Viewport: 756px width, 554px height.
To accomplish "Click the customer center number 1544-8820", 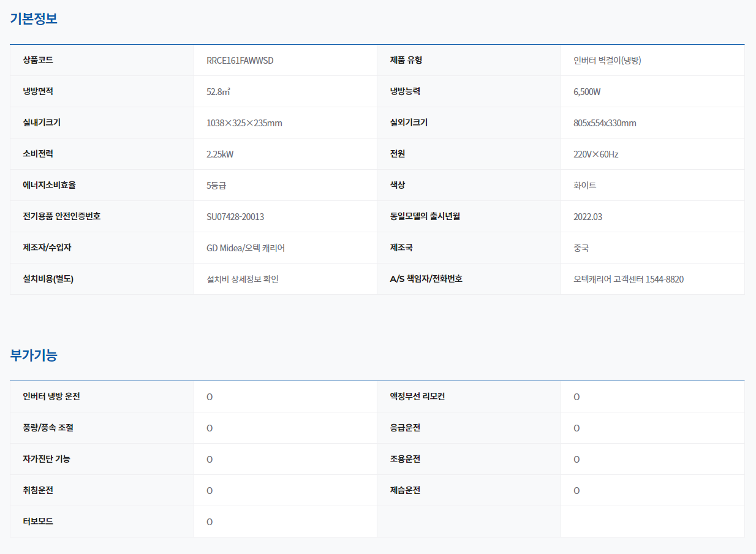I will click(x=664, y=279).
